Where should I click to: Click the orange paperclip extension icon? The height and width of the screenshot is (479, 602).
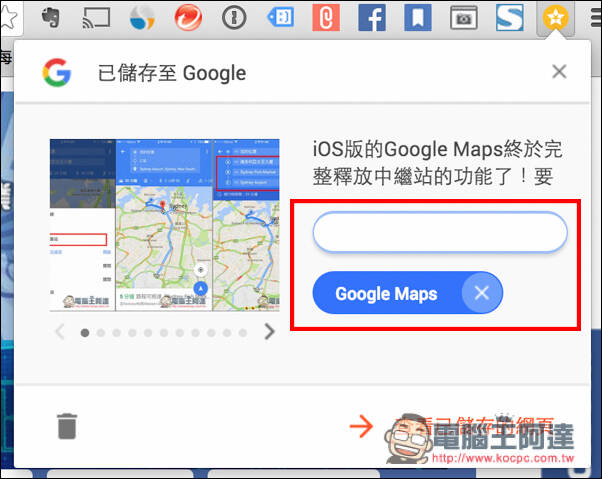point(326,17)
